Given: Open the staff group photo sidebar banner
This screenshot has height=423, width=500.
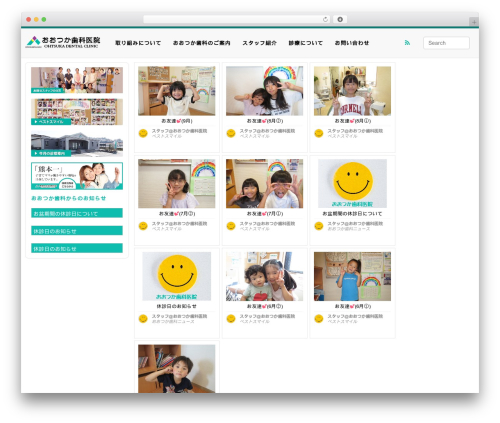Looking at the screenshot, I should [x=77, y=80].
